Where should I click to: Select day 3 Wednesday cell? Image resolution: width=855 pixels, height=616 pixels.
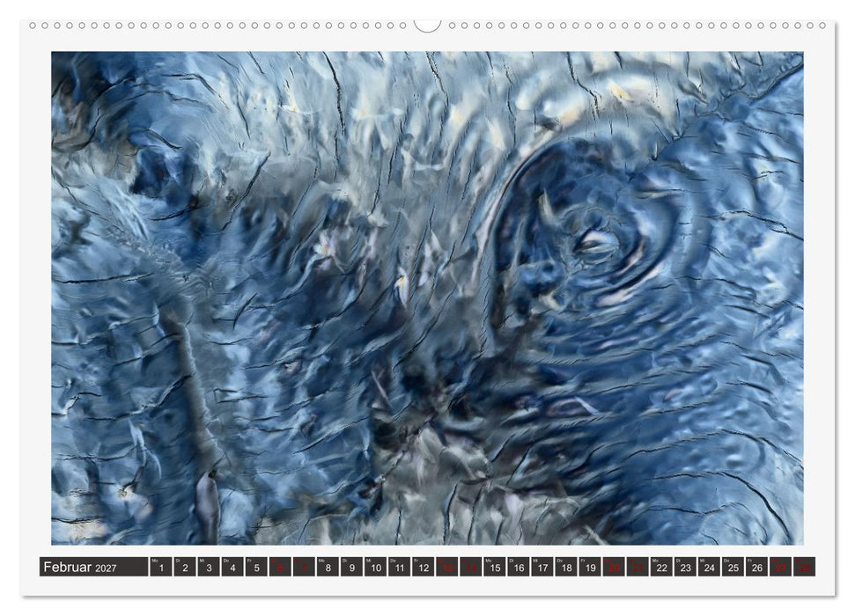pyautogui.click(x=209, y=567)
